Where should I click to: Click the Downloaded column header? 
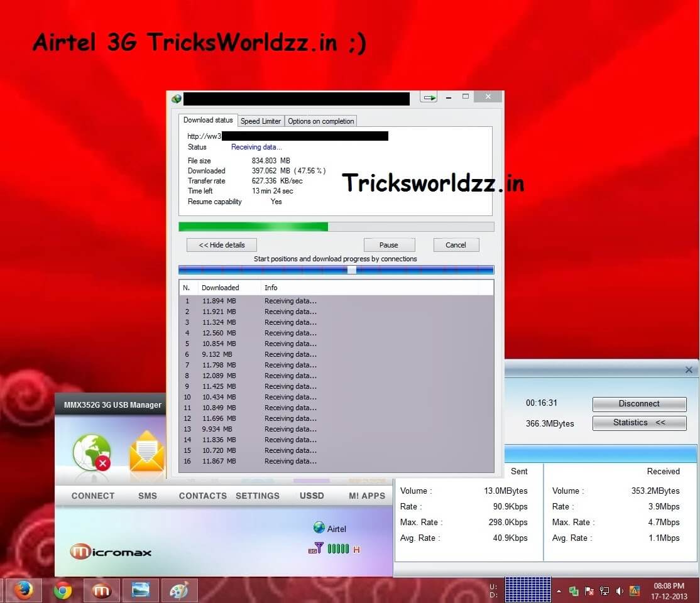coord(229,288)
